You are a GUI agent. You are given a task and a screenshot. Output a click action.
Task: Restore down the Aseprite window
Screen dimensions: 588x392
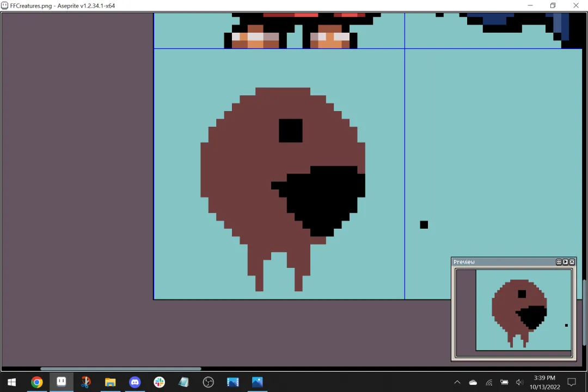553,5
